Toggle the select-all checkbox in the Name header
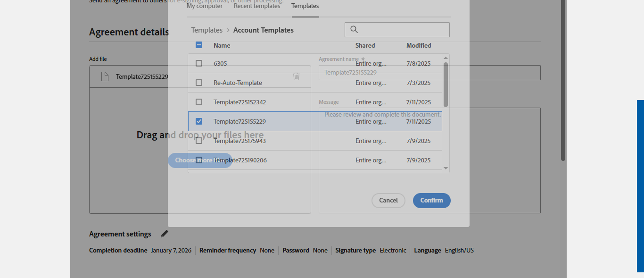644x278 pixels. coord(199,45)
